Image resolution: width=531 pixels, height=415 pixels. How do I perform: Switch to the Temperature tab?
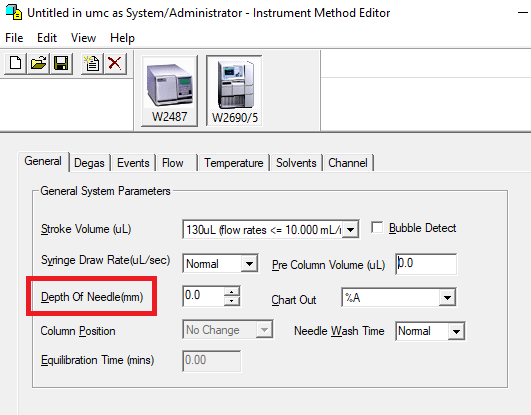coord(234,163)
